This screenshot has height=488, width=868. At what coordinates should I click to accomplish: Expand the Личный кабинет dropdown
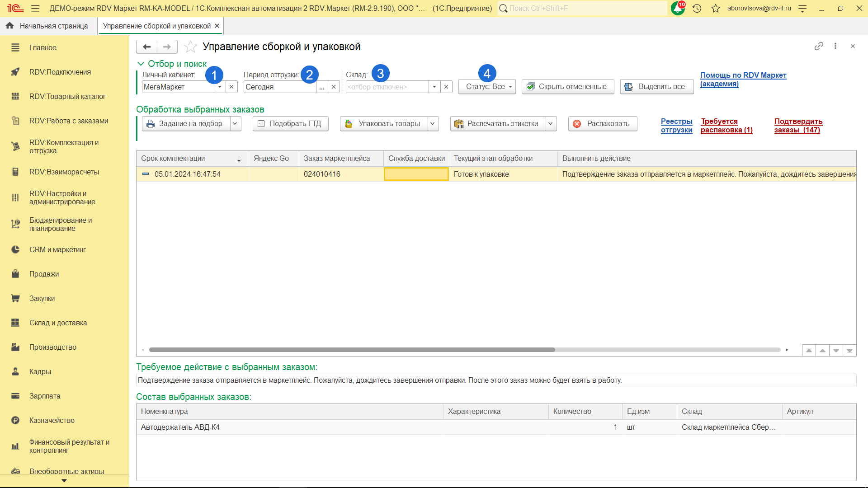[220, 87]
